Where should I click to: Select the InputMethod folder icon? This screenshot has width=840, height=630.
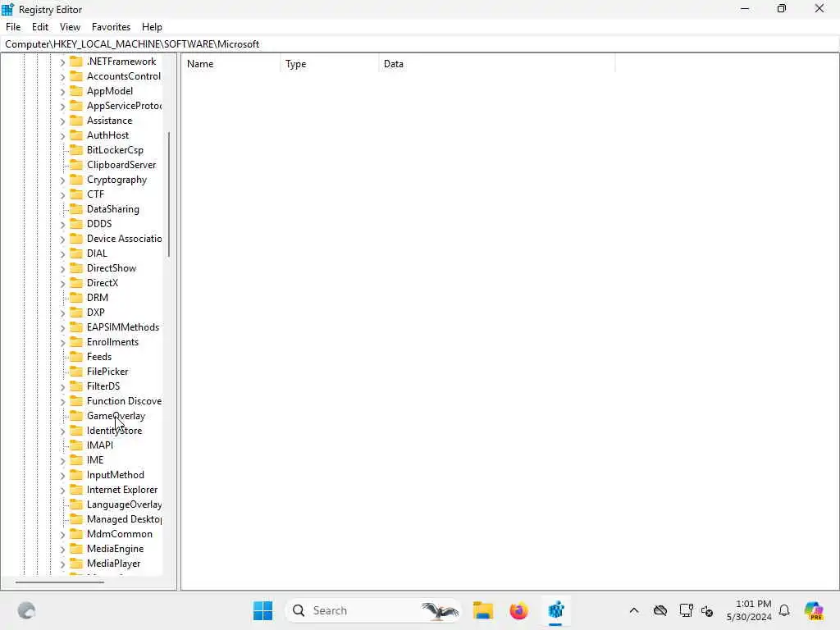click(76, 475)
